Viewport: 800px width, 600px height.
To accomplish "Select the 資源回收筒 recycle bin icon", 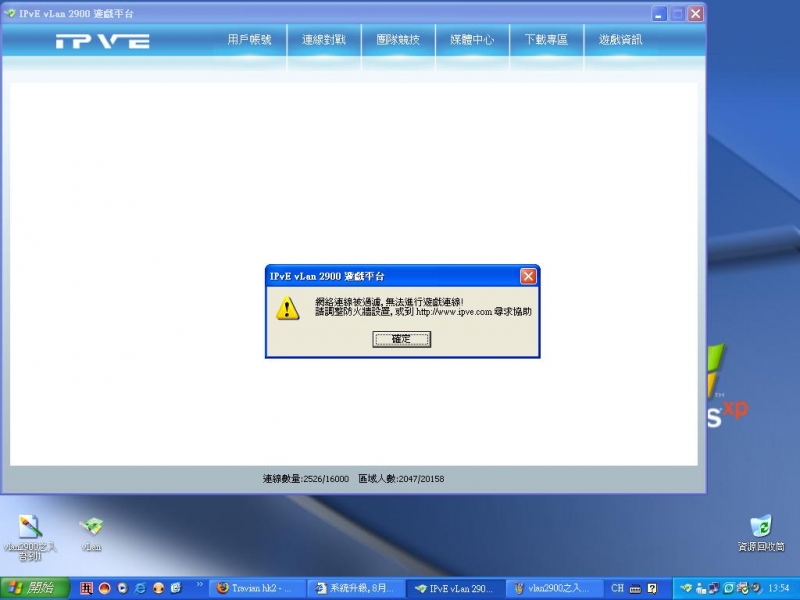I will (761, 534).
